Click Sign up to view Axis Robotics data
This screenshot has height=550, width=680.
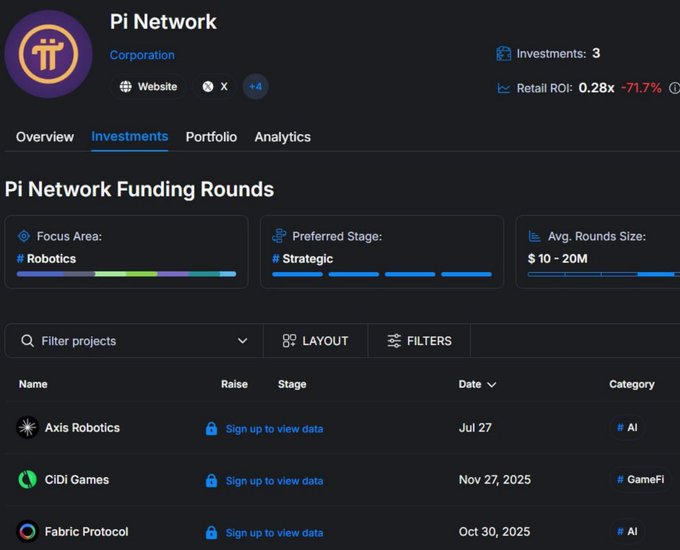[x=274, y=429]
